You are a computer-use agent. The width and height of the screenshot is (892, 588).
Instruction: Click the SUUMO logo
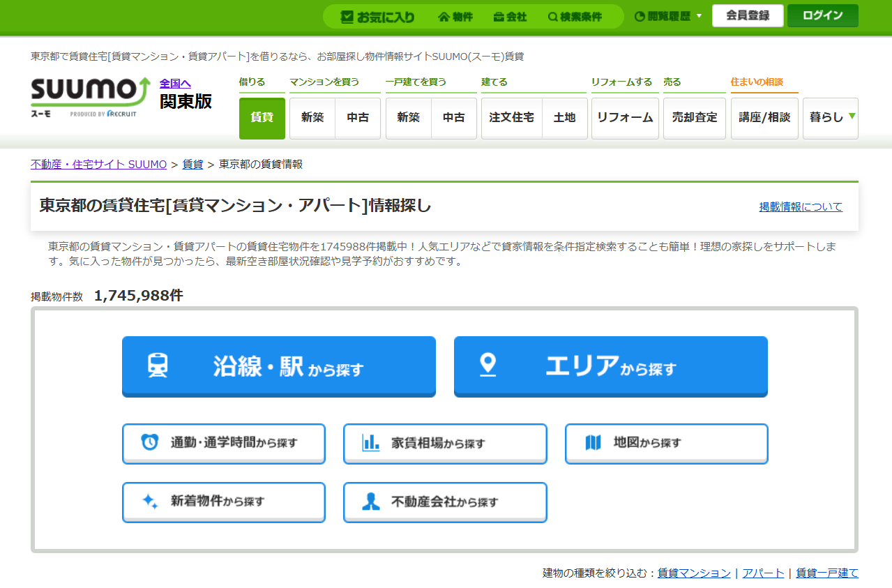[90, 96]
